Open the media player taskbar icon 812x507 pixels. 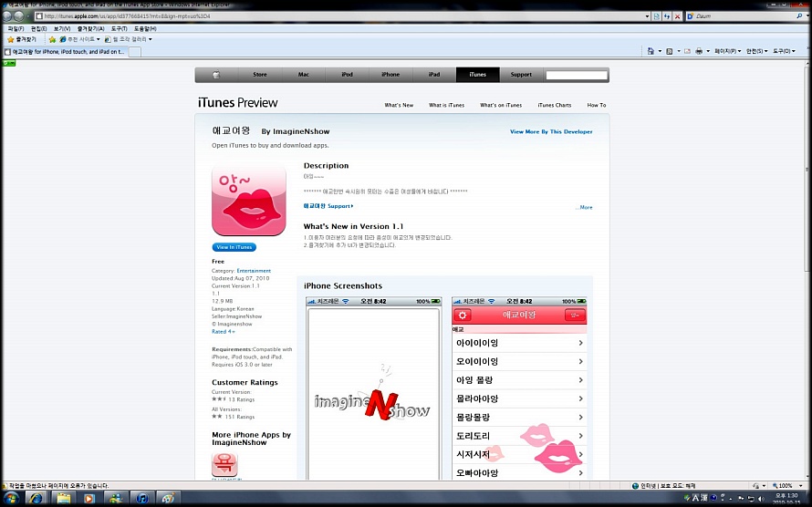88,498
